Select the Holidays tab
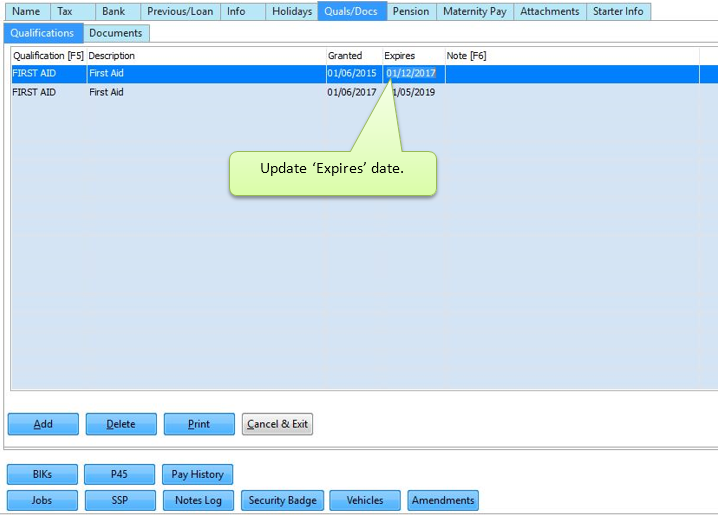 pos(292,12)
